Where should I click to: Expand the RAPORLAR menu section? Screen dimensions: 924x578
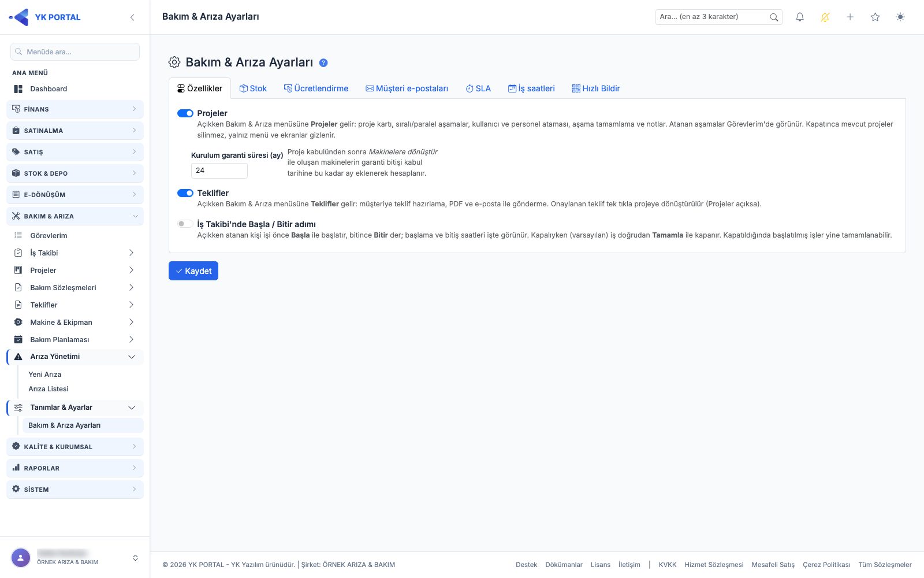click(75, 468)
